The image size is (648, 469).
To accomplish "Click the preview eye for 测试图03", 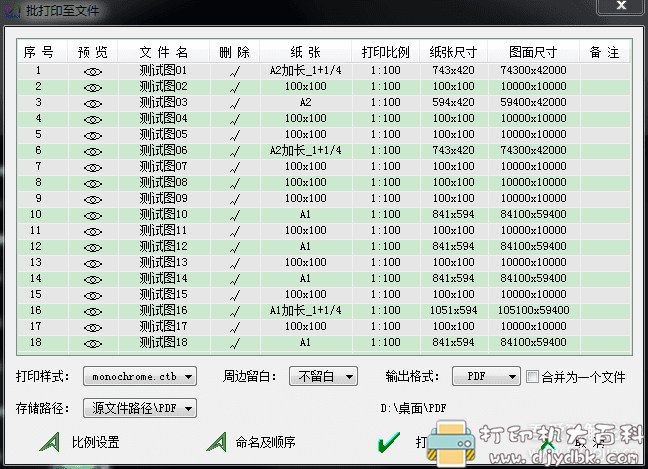I will click(x=93, y=104).
